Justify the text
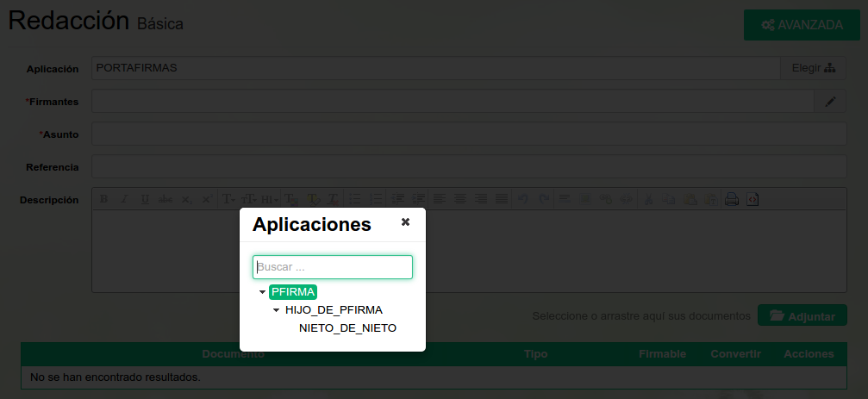The width and height of the screenshot is (868, 399). click(502, 199)
